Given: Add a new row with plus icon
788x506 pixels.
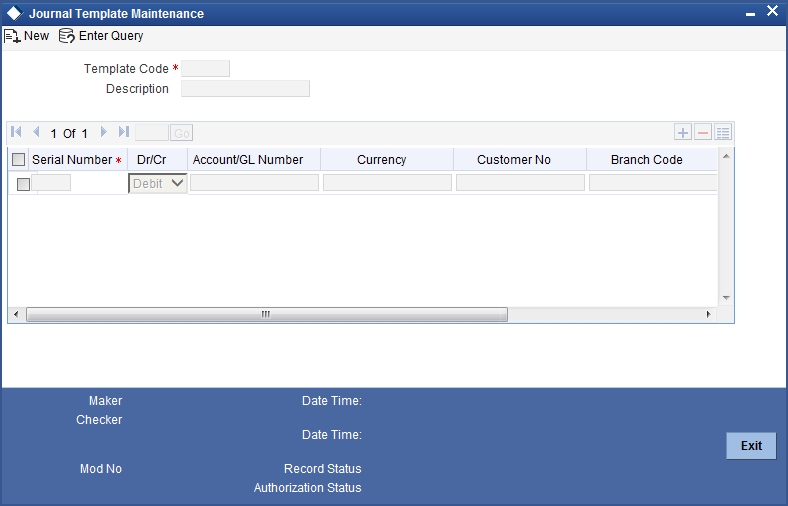Looking at the screenshot, I should tap(683, 133).
